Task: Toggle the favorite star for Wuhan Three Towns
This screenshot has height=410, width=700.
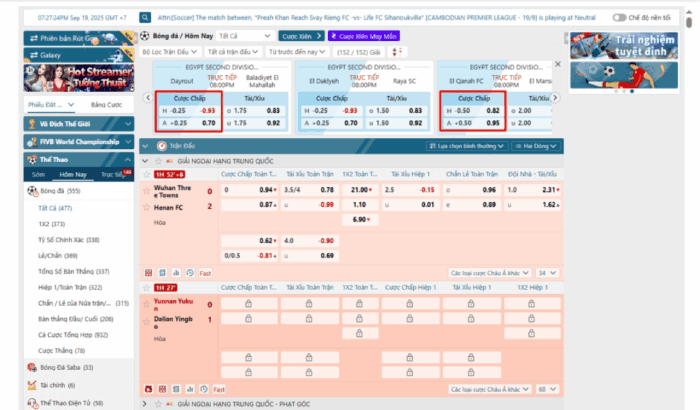Action: (x=146, y=191)
